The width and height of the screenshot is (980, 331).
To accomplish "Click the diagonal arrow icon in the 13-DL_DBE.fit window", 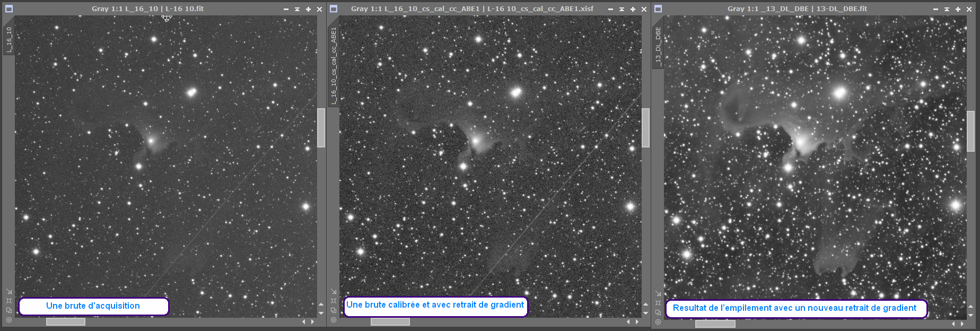I will pyautogui.click(x=658, y=293).
